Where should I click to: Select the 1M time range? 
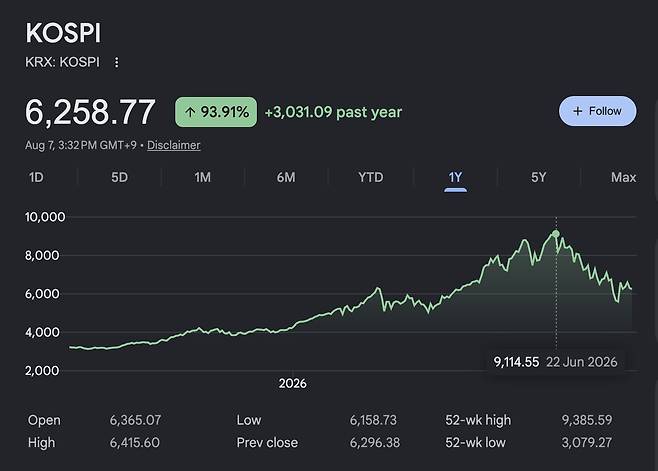[203, 177]
